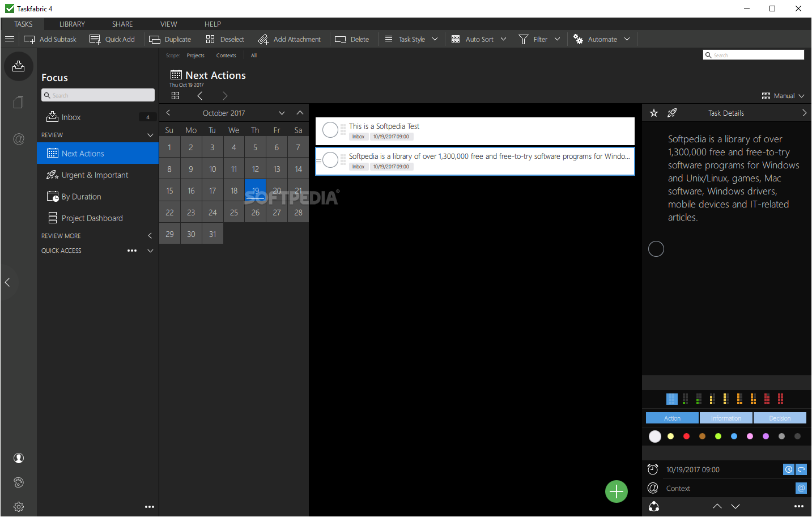Select the lowest green priority icon
The width and height of the screenshot is (812, 517).
tap(685, 399)
